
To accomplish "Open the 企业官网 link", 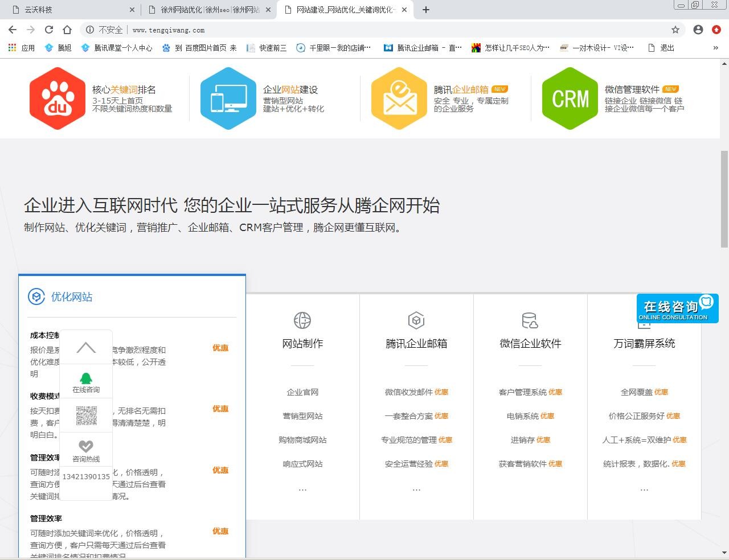I will click(302, 392).
